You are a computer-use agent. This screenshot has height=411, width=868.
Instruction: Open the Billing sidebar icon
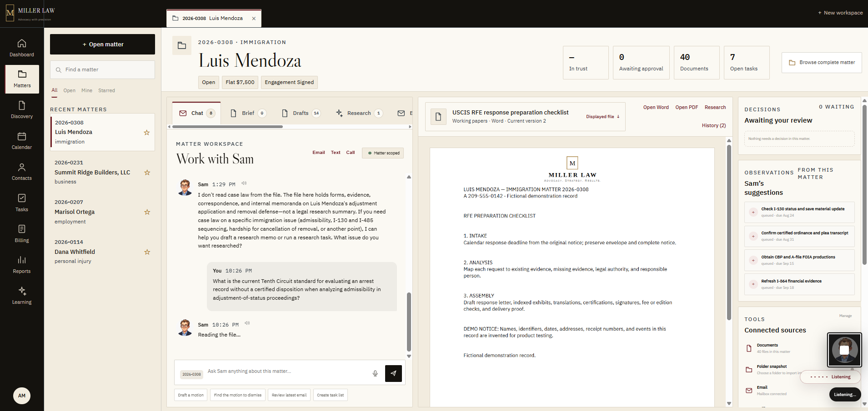tap(22, 229)
